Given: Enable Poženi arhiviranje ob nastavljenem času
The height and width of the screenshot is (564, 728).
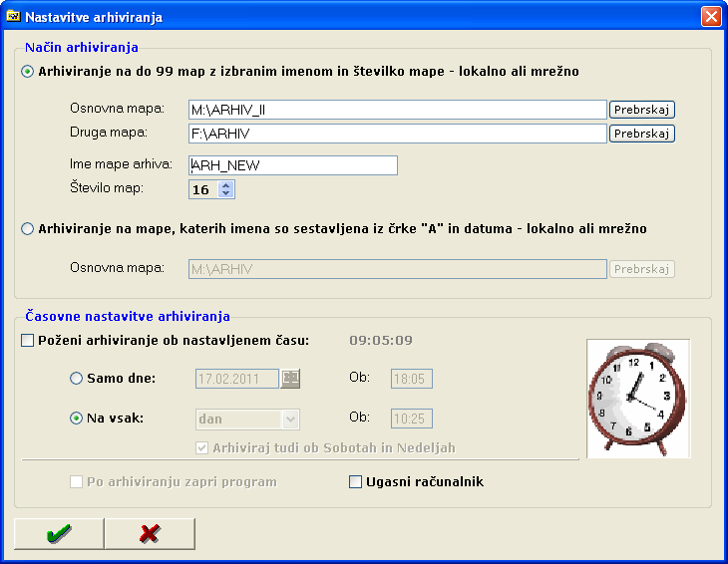Looking at the screenshot, I should [28, 340].
